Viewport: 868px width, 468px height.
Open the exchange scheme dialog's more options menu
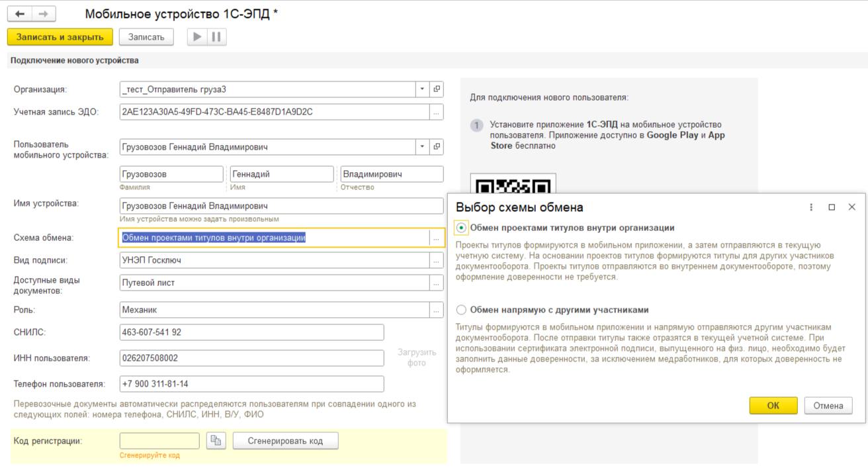point(811,207)
